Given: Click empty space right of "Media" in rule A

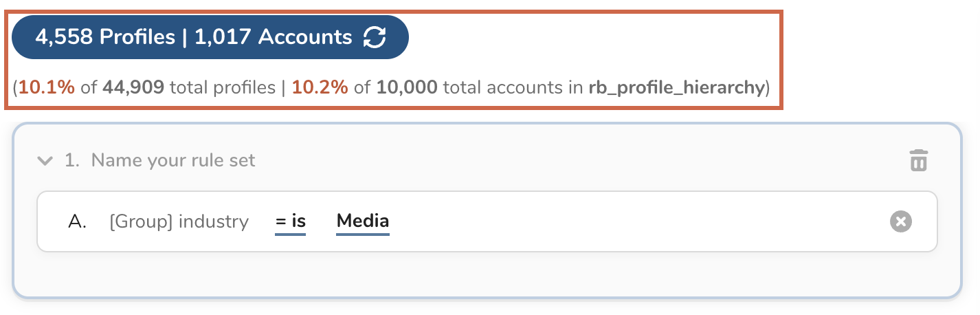Looking at the screenshot, I should [x=619, y=221].
